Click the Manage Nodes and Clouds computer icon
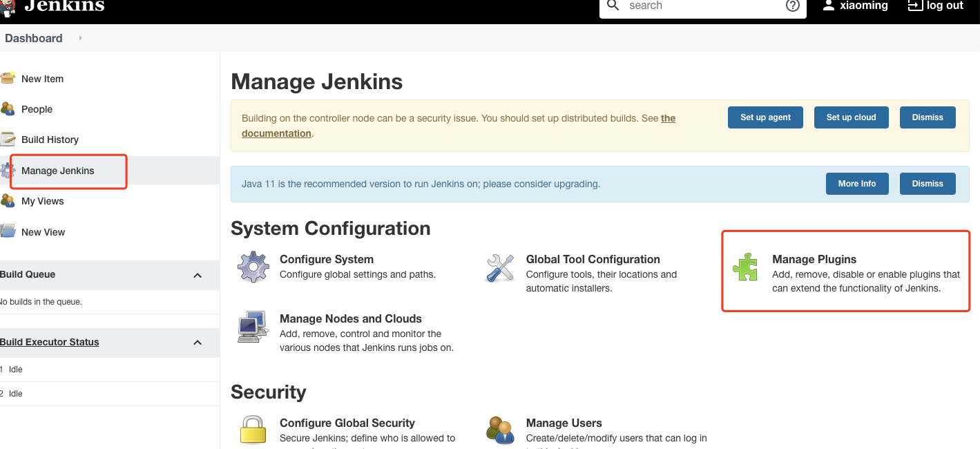 click(253, 326)
